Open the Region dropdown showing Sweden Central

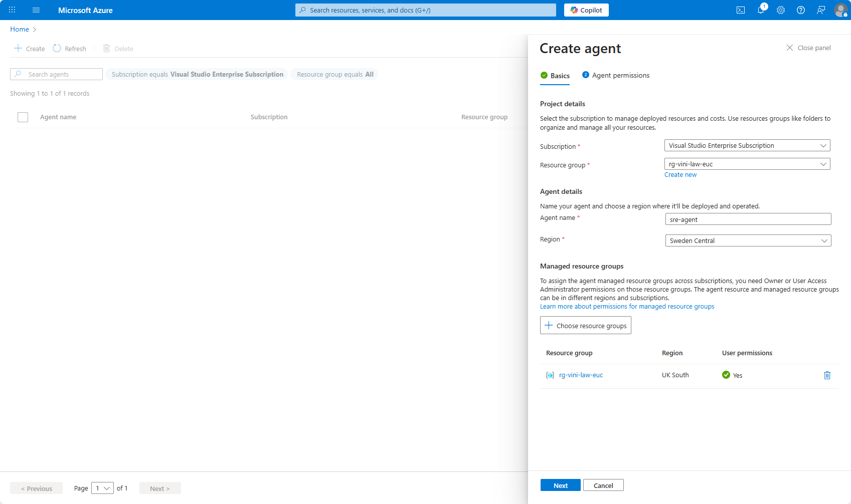[x=748, y=241]
